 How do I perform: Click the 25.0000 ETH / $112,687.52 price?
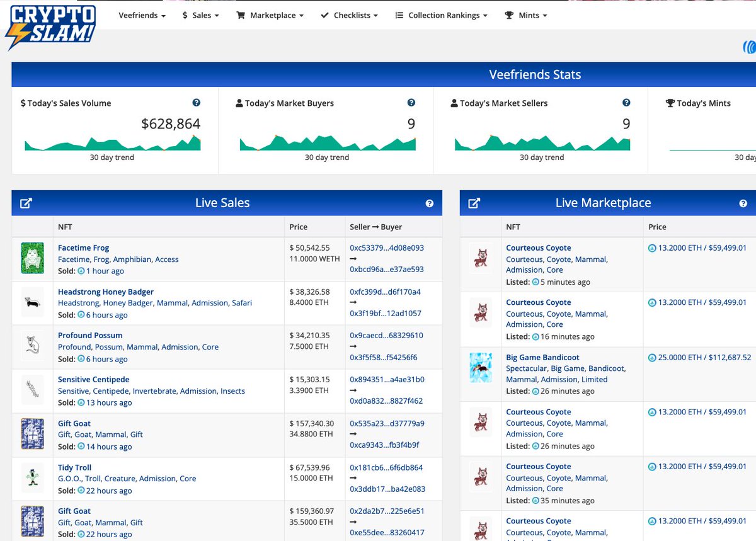[700, 358]
